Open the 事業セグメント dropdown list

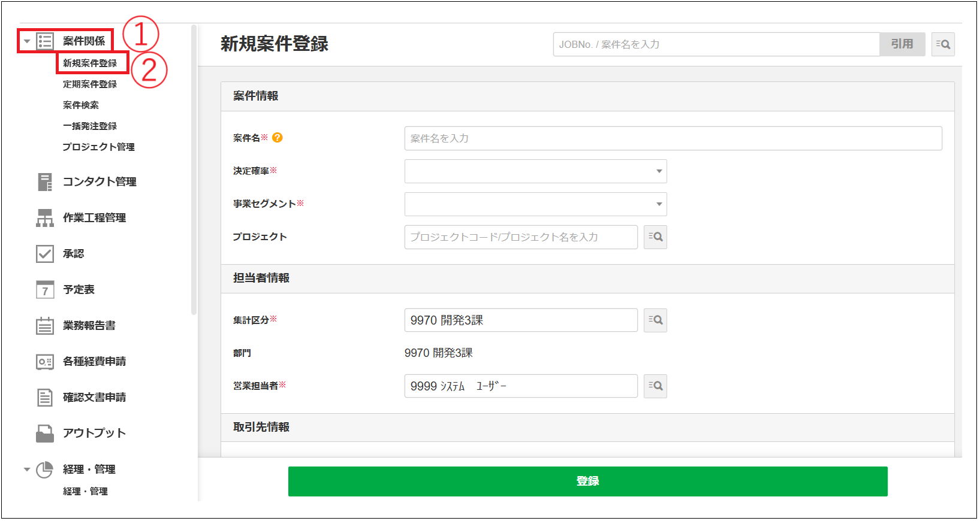pyautogui.click(x=659, y=204)
